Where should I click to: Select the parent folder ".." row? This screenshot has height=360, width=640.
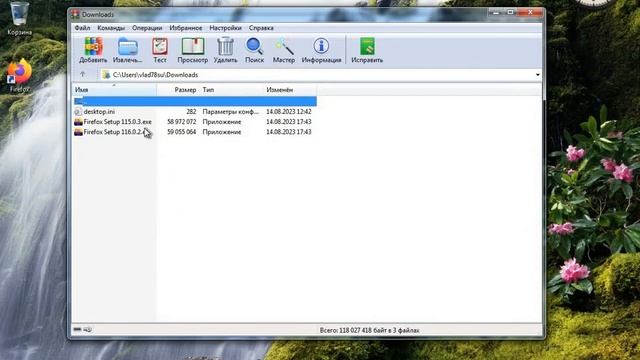click(x=195, y=101)
